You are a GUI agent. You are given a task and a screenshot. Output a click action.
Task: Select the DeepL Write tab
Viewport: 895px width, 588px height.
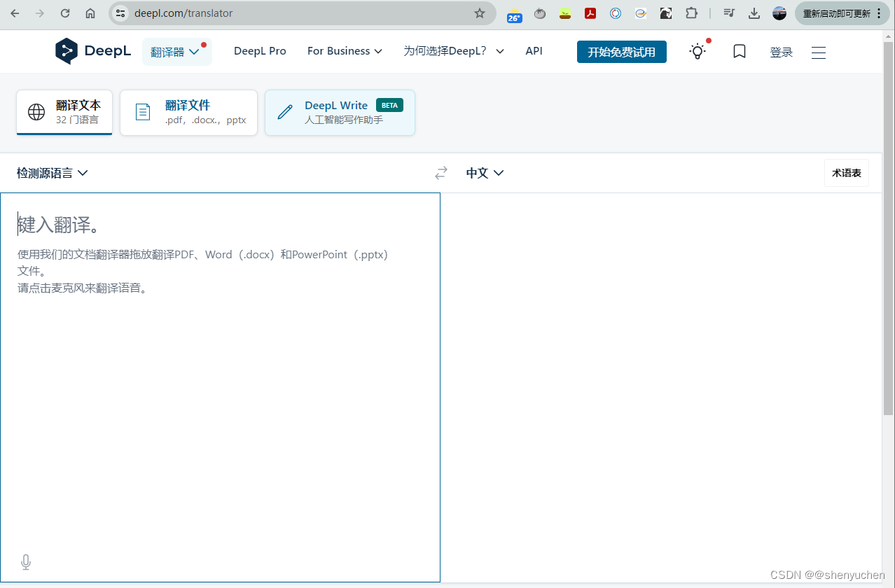(340, 112)
